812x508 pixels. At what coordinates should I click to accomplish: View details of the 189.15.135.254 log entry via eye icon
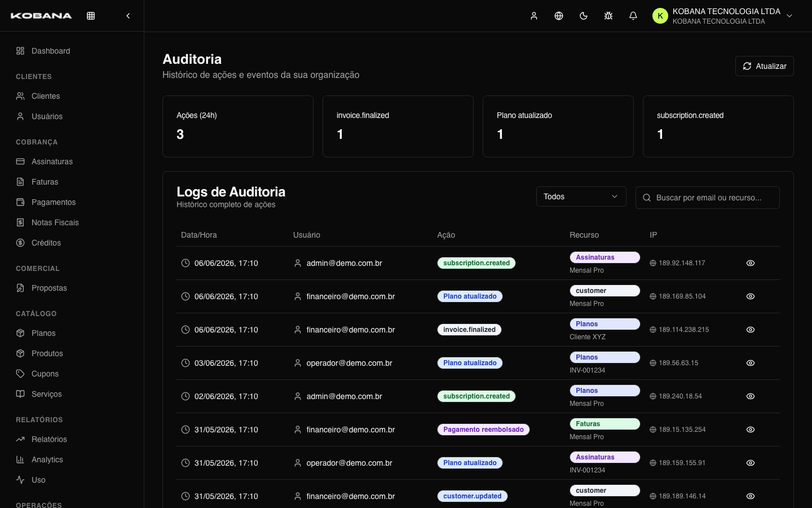click(751, 430)
